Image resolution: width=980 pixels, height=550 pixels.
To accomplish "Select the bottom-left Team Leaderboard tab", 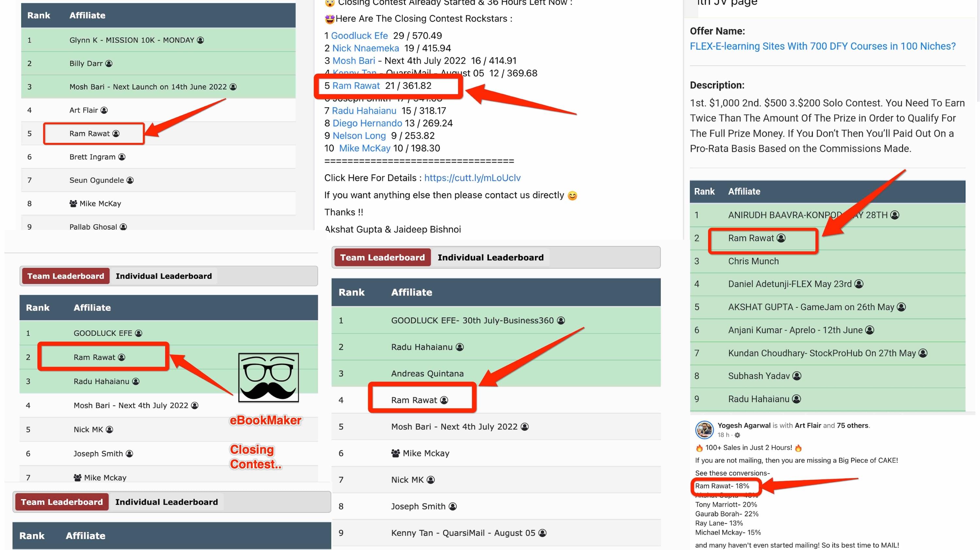I will (62, 502).
